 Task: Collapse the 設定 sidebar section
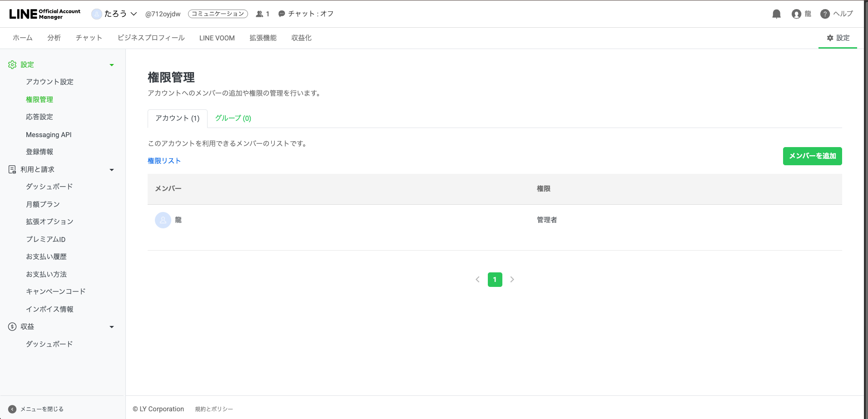point(112,65)
